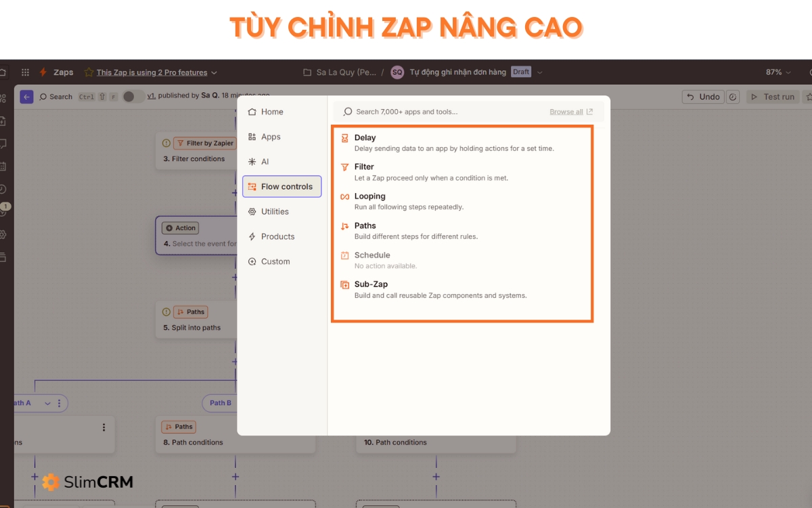Expand the chevron after Pro features text
The height and width of the screenshot is (508, 812).
214,72
